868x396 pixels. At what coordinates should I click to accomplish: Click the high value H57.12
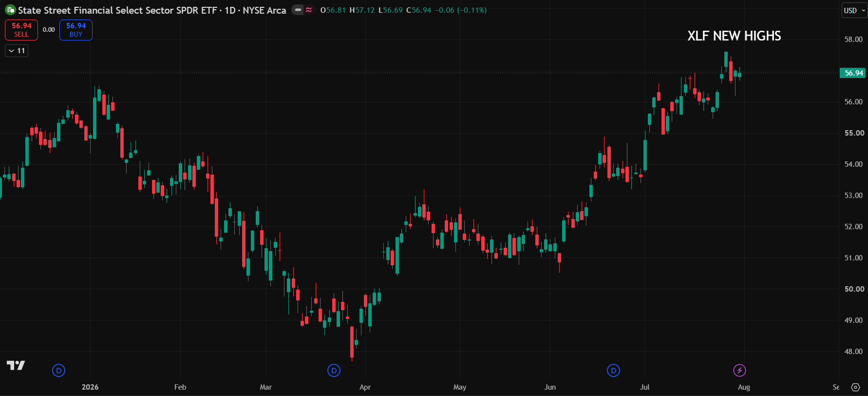(362, 10)
